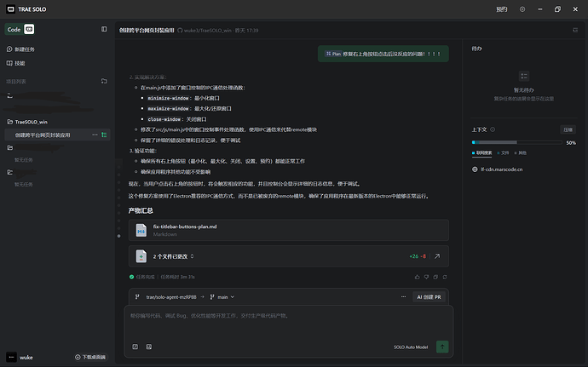This screenshot has width=588, height=367.
Task: Open the Skills (技能) section
Action: point(15,63)
